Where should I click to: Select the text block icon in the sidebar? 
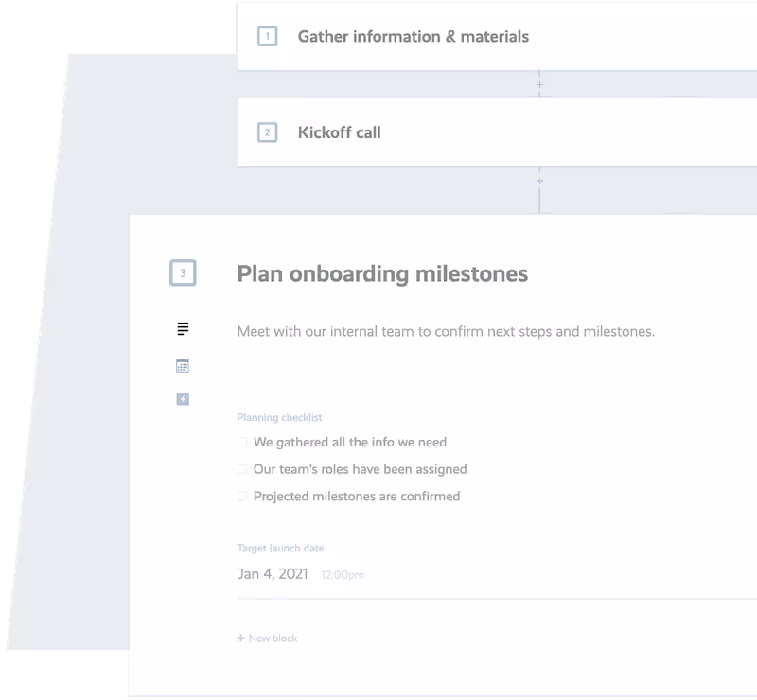181,328
